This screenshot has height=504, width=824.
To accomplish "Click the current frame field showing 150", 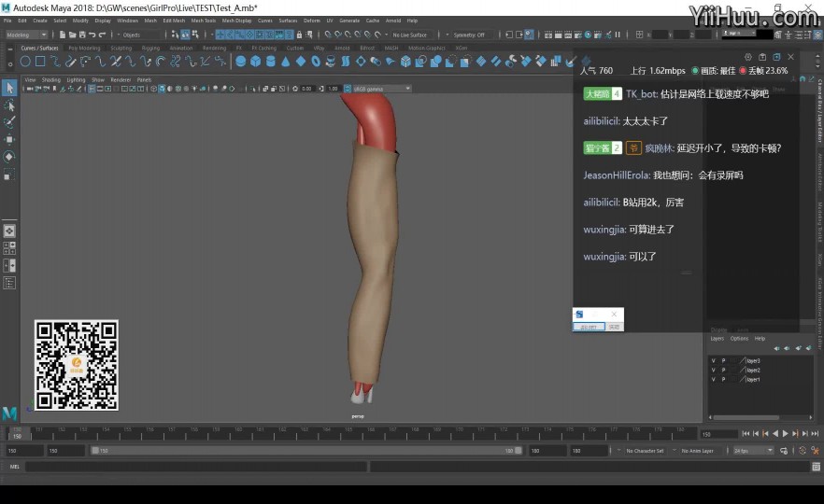I will (718, 434).
